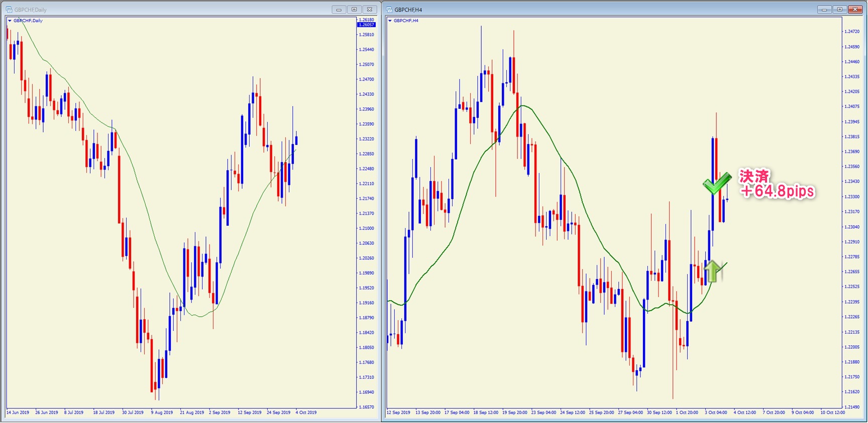Click the 4 Oct 12:00 time label on H4 chart
868x423 pixels.
coord(745,412)
